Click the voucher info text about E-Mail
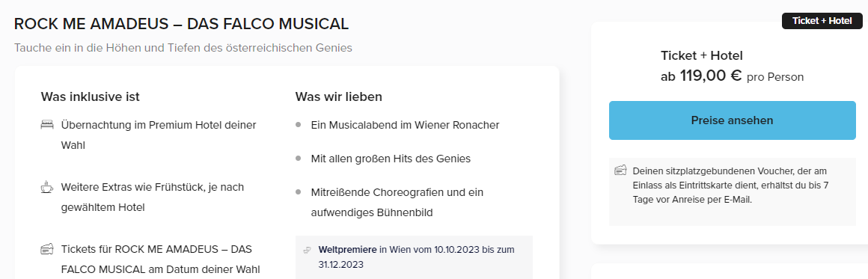 coord(730,186)
